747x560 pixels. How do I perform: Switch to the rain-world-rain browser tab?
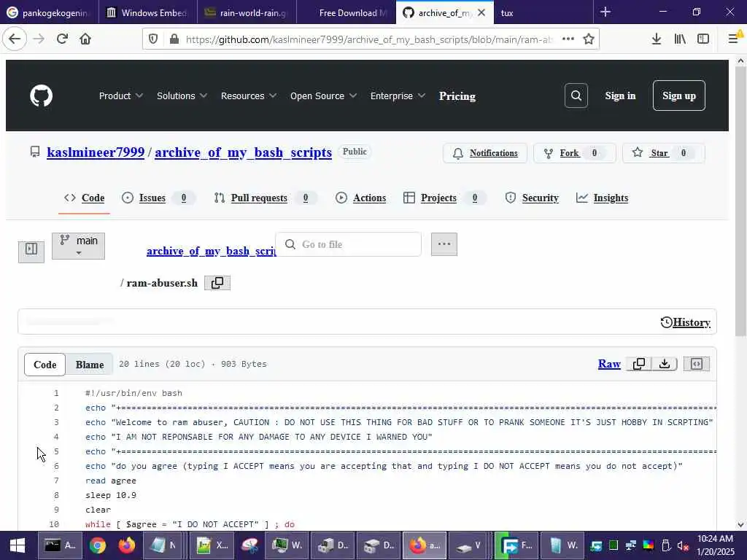(247, 12)
